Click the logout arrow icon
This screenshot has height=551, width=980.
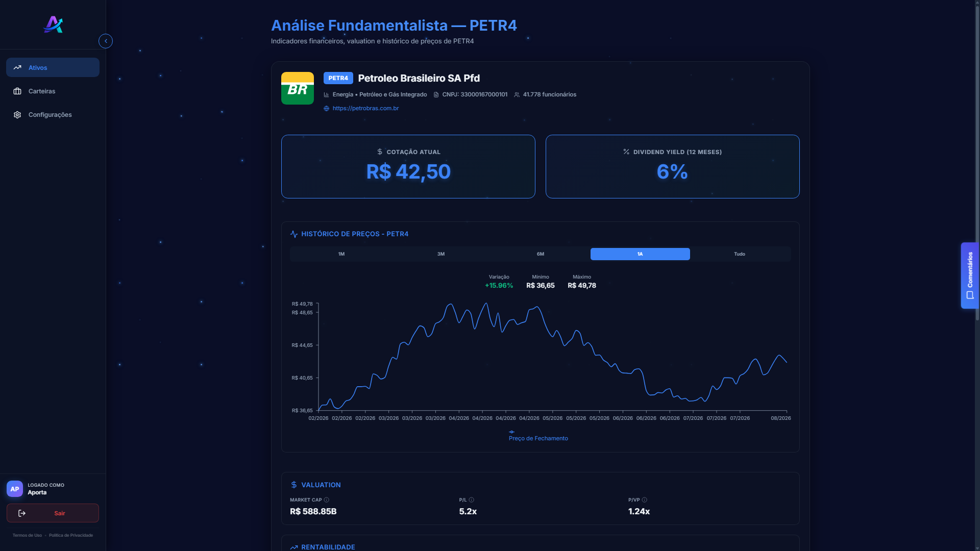22,513
